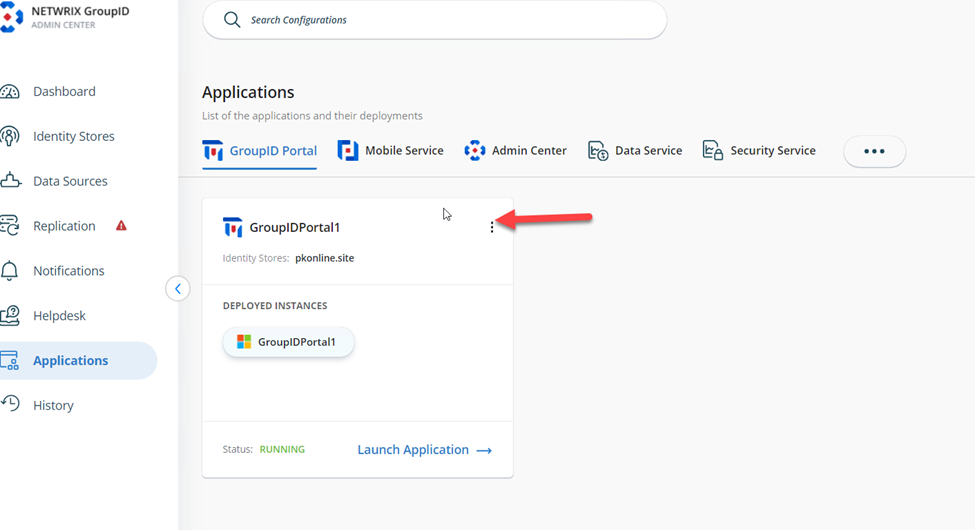Click the Security Service tab icon
Screen dimensions: 975x530
pyautogui.click(x=713, y=151)
